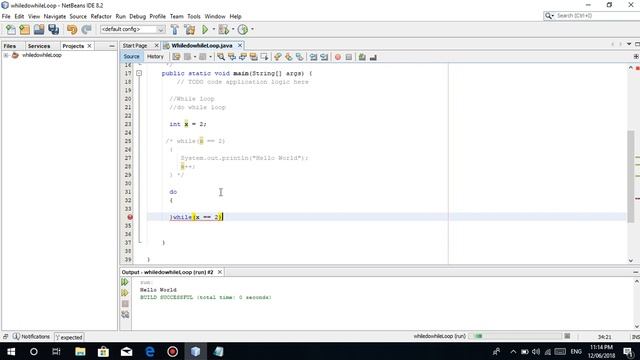The height and width of the screenshot is (360, 640).
Task: Open the Refactor menu
Action: tap(101, 16)
